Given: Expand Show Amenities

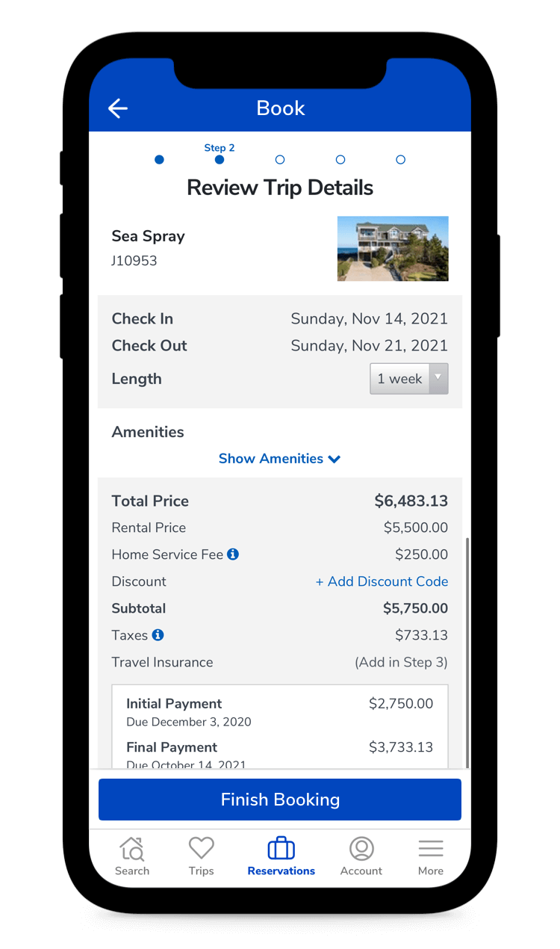Looking at the screenshot, I should [x=271, y=459].
